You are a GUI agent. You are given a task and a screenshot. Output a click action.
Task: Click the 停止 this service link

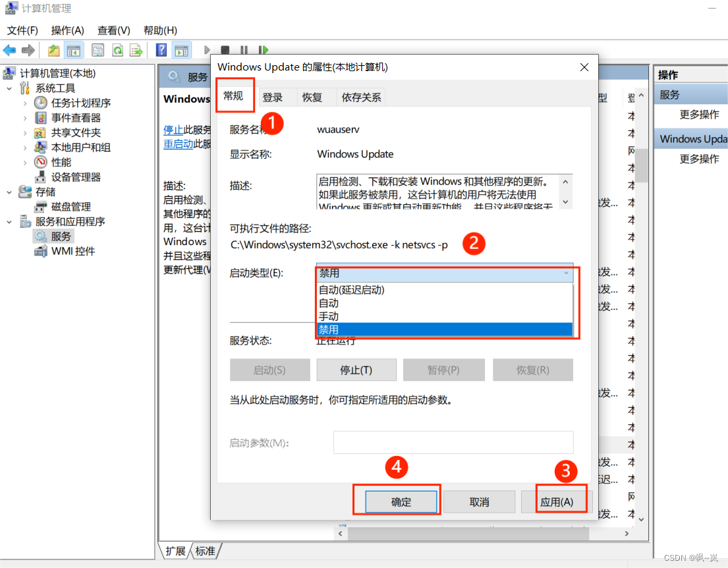pyautogui.click(x=173, y=130)
